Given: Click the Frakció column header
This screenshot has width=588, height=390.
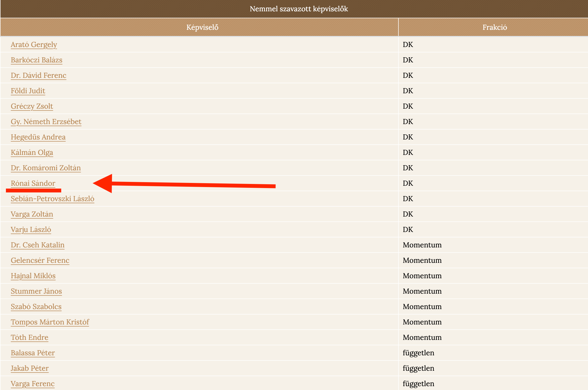Looking at the screenshot, I should [x=494, y=27].
